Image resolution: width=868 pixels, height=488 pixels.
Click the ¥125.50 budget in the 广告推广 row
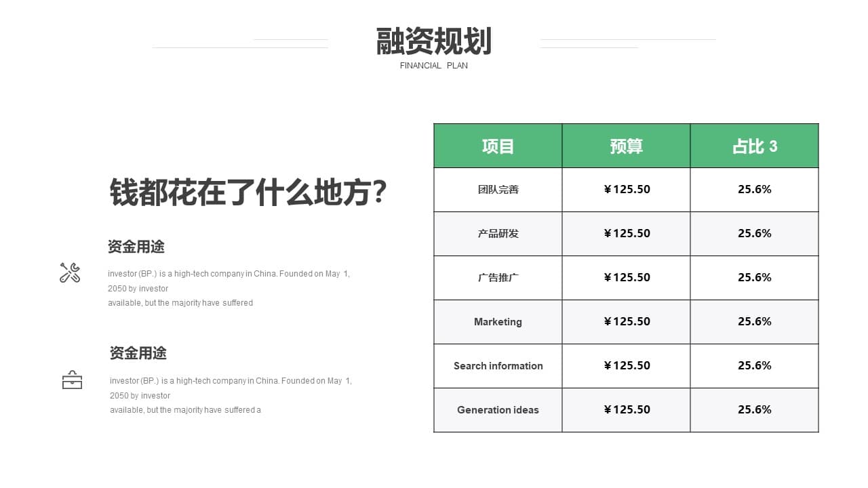[x=626, y=278]
